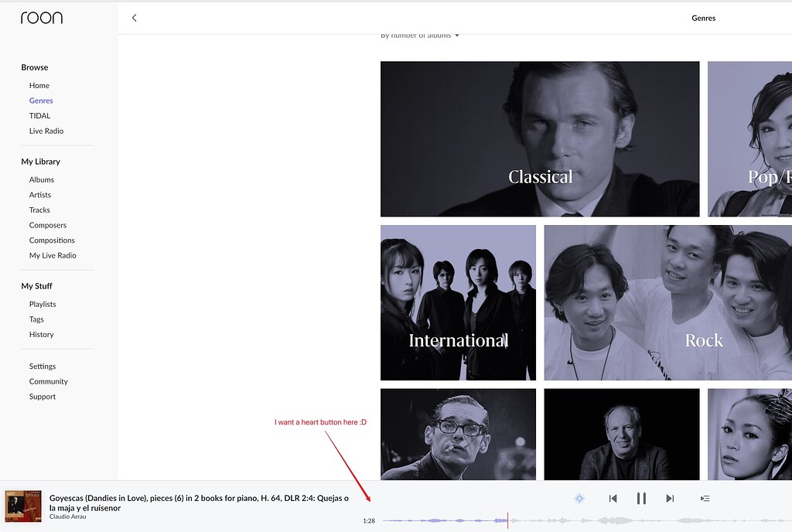
Task: Skip to the next track
Action: (670, 498)
